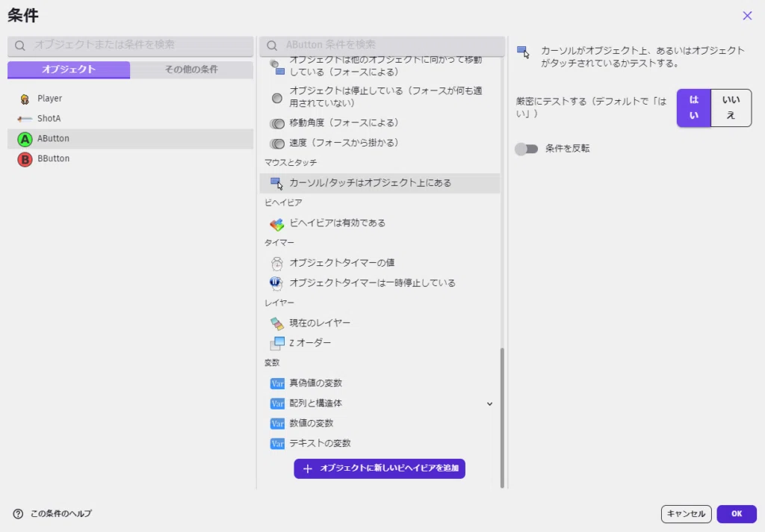The image size is (765, 532).
Task: Click the timer paused icon
Action: pos(276,283)
